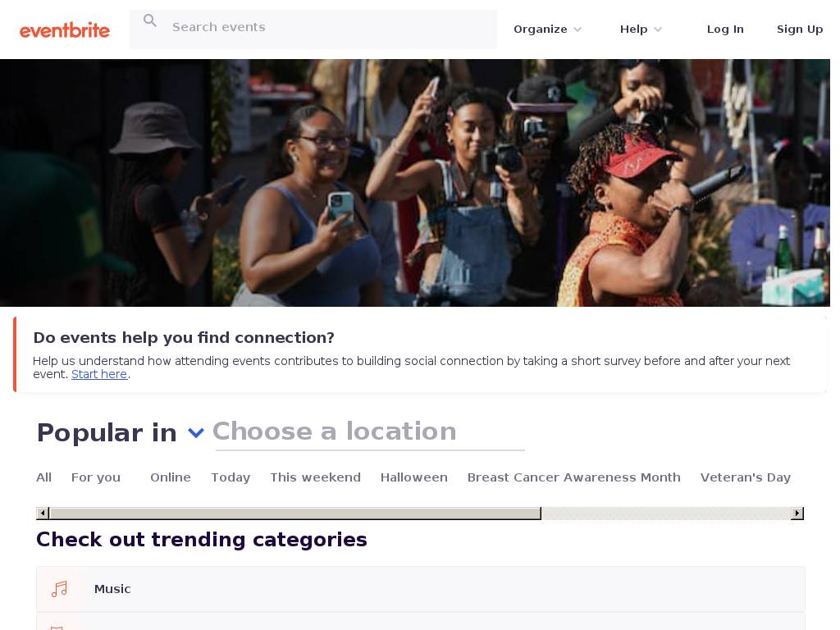Select the Online tab

tap(171, 477)
